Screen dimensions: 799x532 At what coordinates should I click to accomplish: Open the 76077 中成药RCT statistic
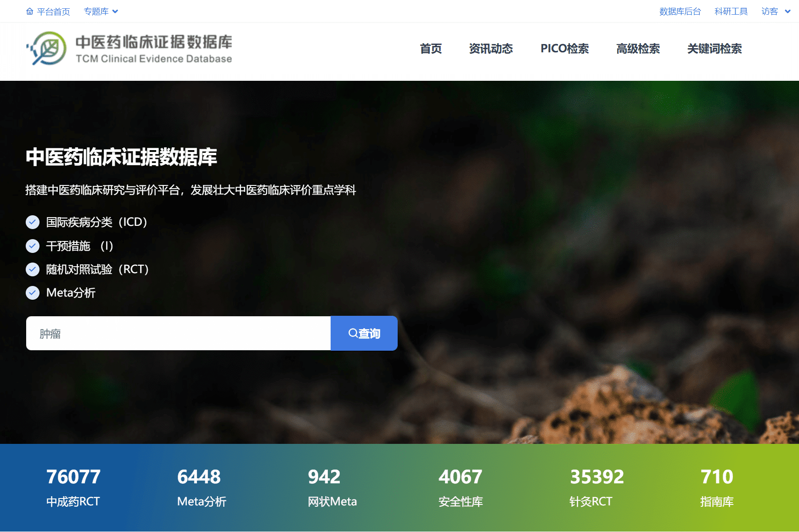(x=73, y=487)
